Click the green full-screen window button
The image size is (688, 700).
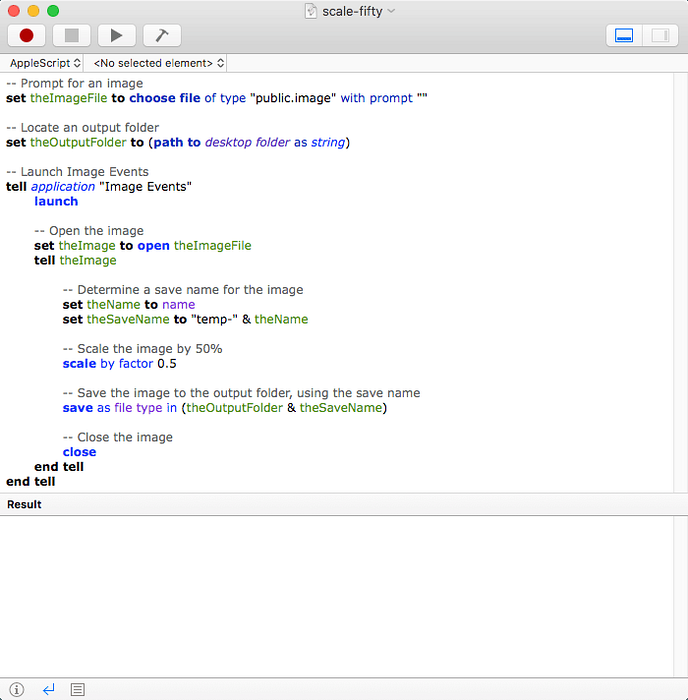click(53, 11)
